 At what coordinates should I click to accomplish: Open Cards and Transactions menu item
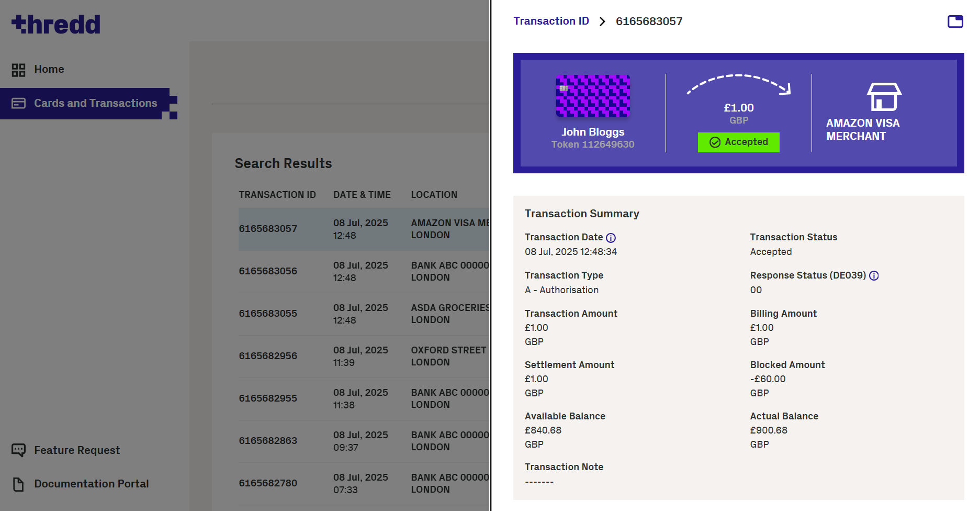pos(95,103)
